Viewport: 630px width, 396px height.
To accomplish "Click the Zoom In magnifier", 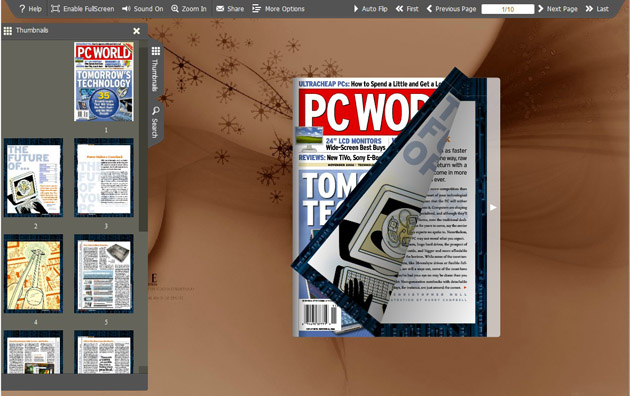I will coord(189,8).
